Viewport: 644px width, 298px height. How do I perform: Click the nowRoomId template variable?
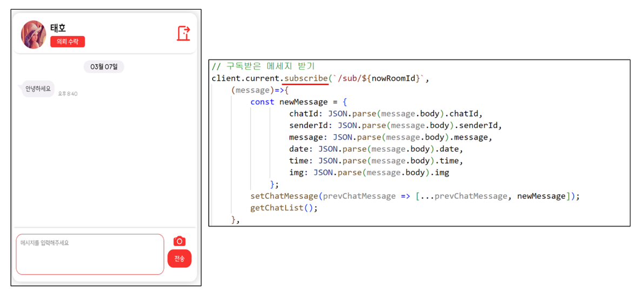point(393,78)
